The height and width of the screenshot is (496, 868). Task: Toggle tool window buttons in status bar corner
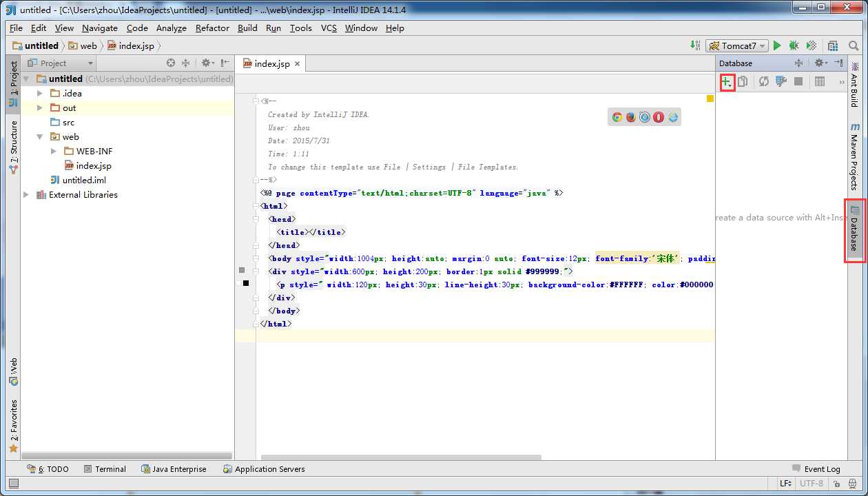pos(12,484)
